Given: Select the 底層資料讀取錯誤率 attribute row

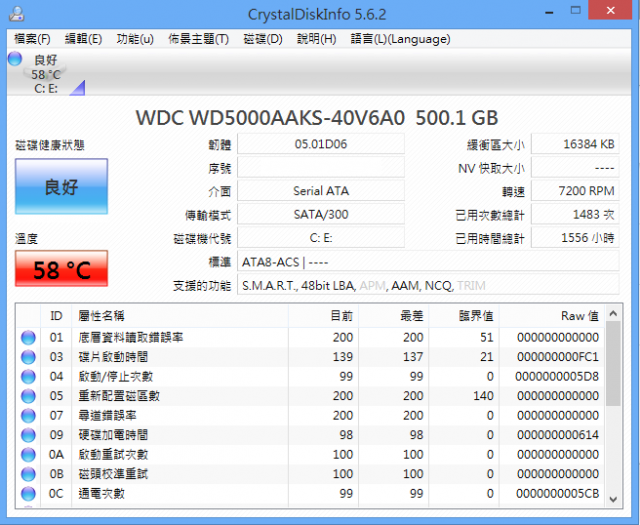Looking at the screenshot, I should pos(311,338).
